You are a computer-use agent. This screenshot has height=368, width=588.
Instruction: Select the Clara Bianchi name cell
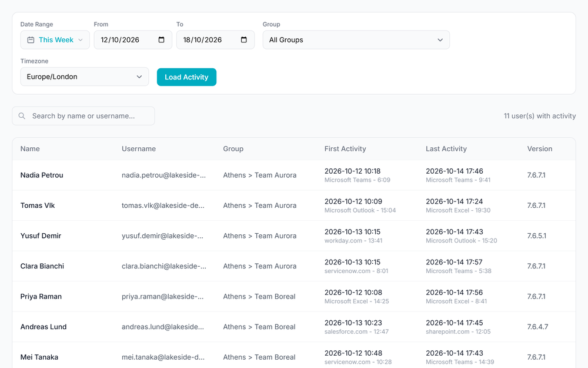coord(42,266)
